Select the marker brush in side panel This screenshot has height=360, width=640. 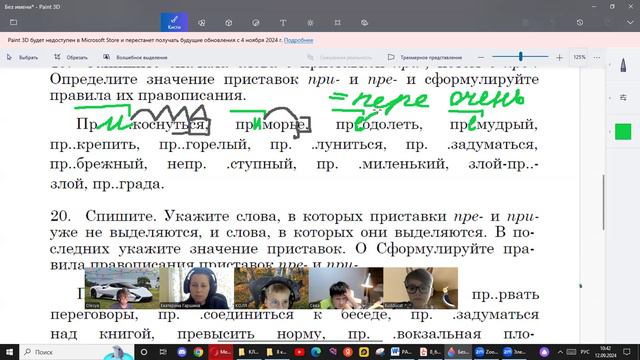pyautogui.click(x=623, y=65)
